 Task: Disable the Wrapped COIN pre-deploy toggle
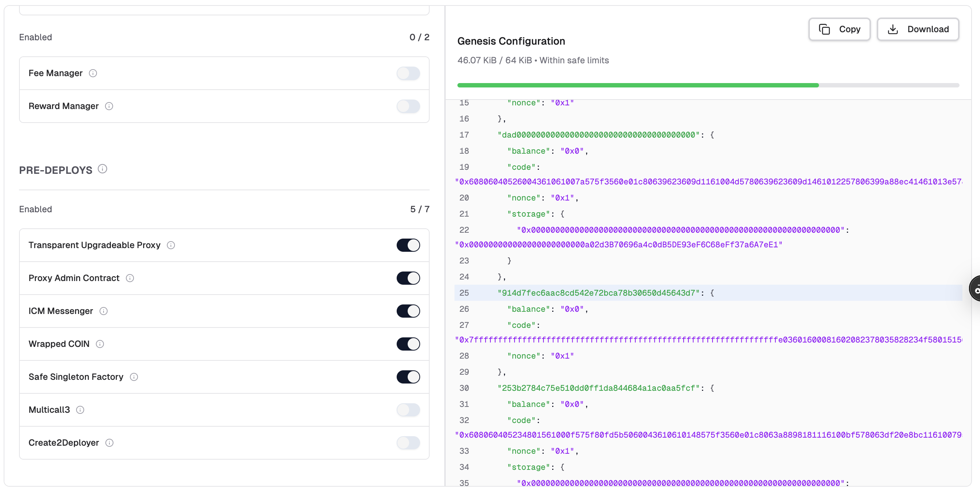click(x=408, y=344)
